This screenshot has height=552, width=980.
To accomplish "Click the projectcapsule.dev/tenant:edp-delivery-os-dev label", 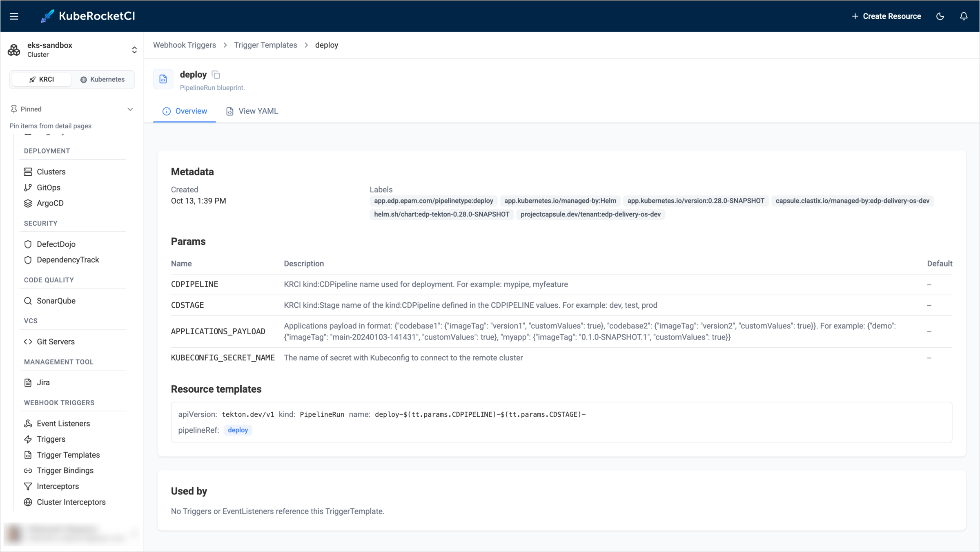I will 590,215.
